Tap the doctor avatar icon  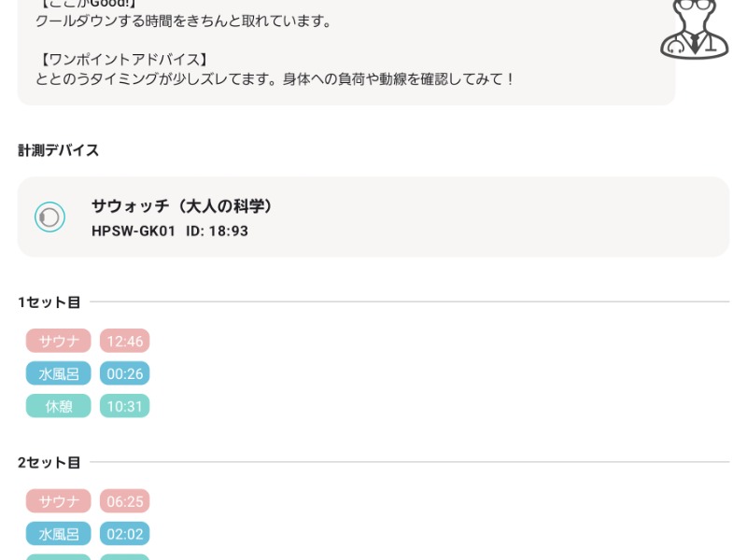(x=694, y=30)
